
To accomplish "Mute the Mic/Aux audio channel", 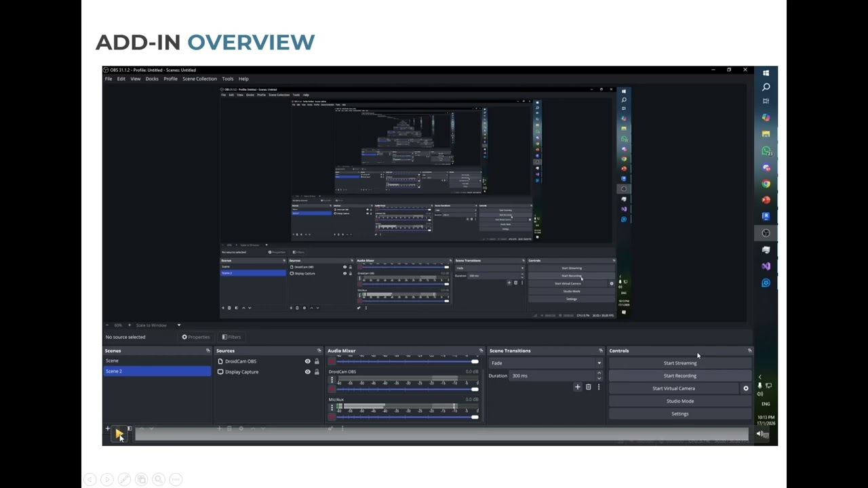I will [x=332, y=417].
